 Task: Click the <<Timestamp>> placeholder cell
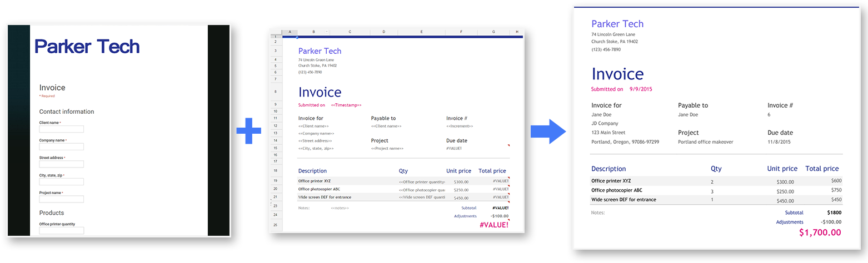[346, 105]
